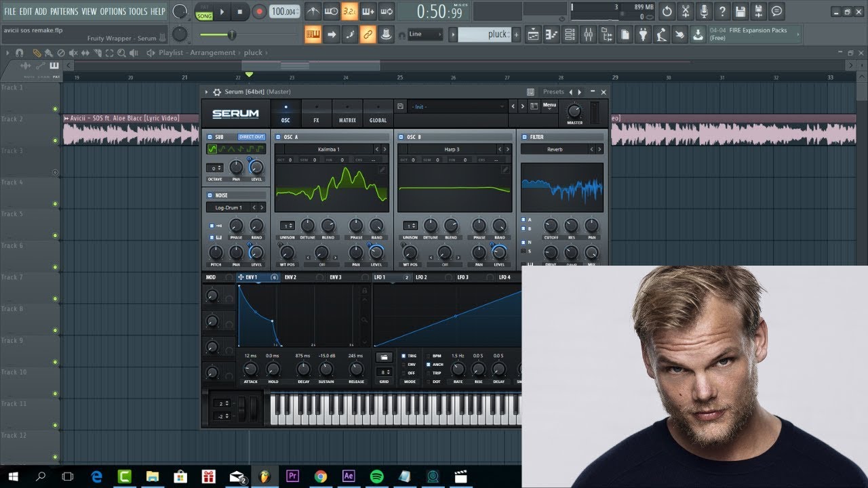Image resolution: width=868 pixels, height=488 pixels.
Task: Open the Kalimba 1 wavetable selector
Action: click(328, 149)
